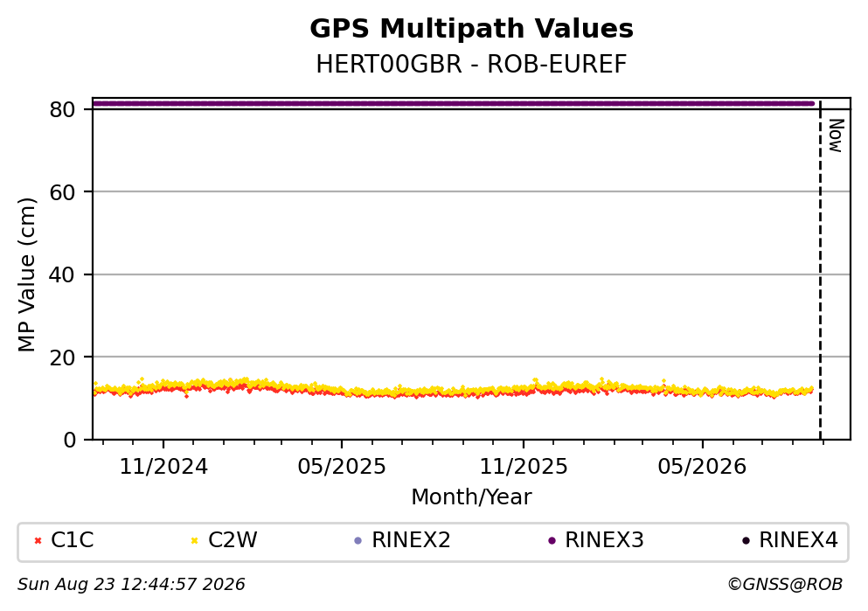Click the RINEX2 legend dot
Screen dimensions: 868x611
358,541
